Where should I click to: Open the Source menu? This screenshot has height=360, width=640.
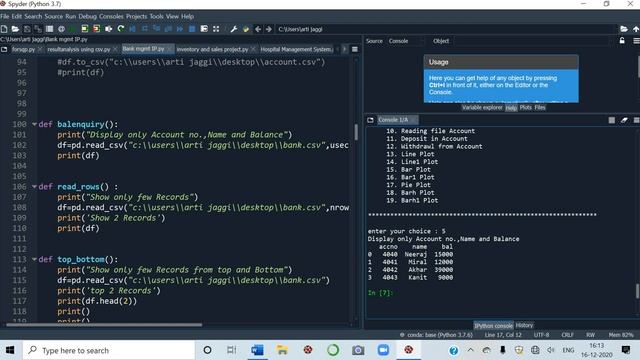[53, 16]
